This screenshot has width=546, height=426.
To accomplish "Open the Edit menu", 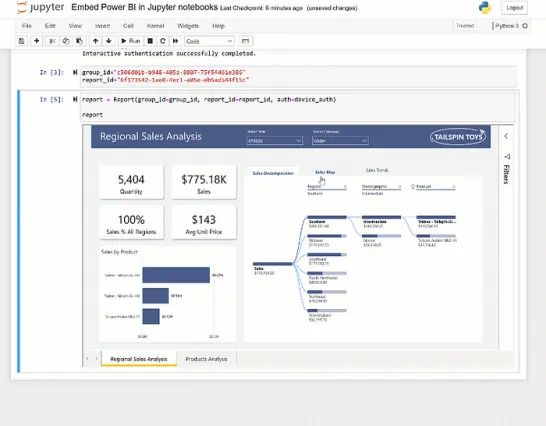I will (50, 26).
